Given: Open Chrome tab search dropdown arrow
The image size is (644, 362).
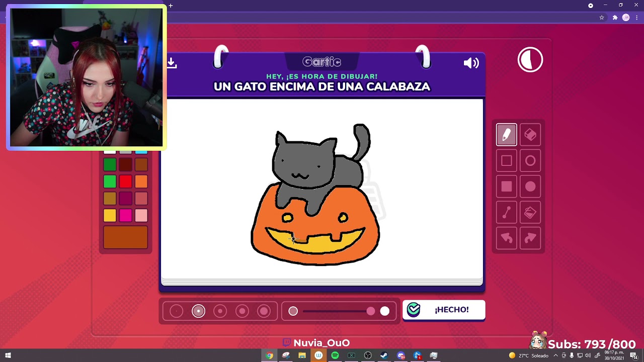Looking at the screenshot, I should (591, 6).
